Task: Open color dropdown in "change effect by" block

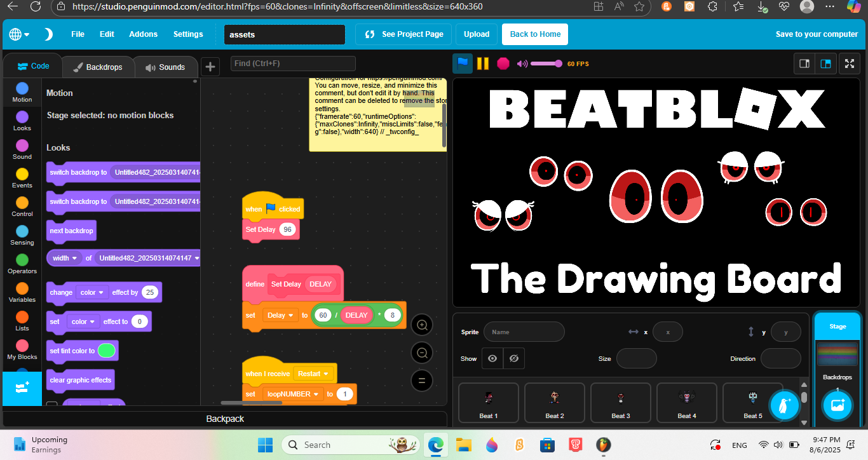Action: click(93, 292)
